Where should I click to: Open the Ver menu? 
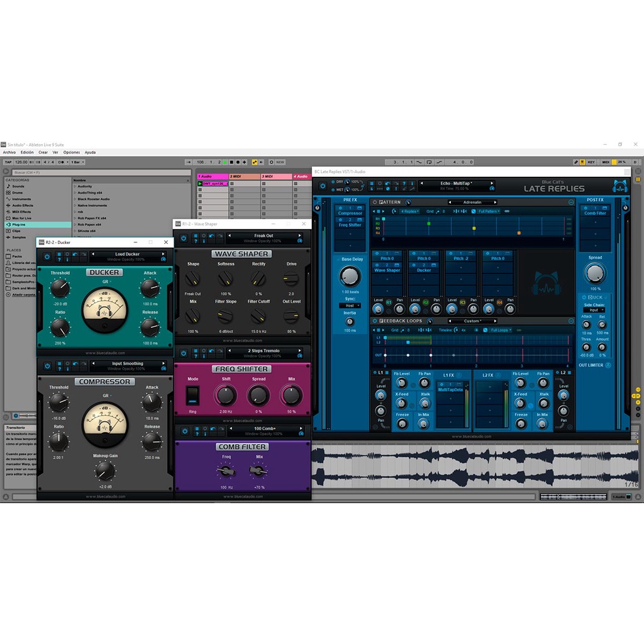(55, 152)
